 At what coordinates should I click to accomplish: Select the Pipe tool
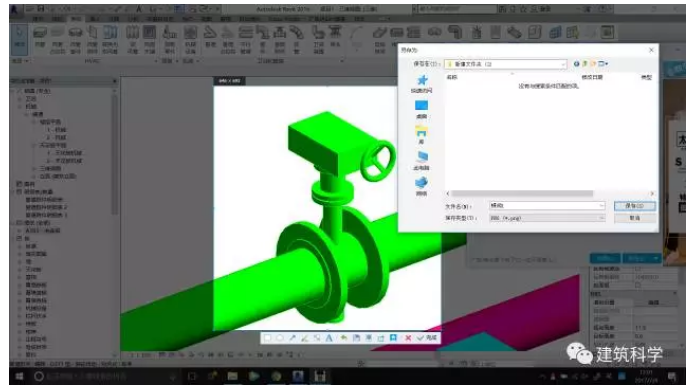click(x=210, y=37)
